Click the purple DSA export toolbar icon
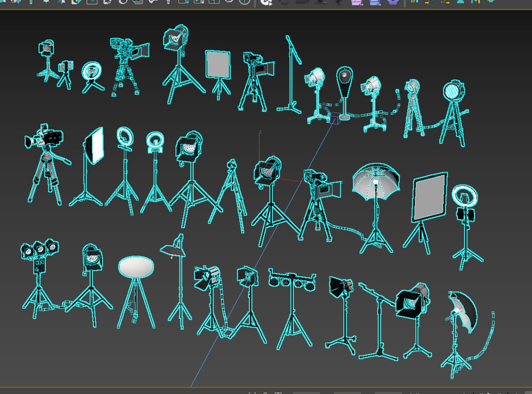 click(x=357, y=2)
